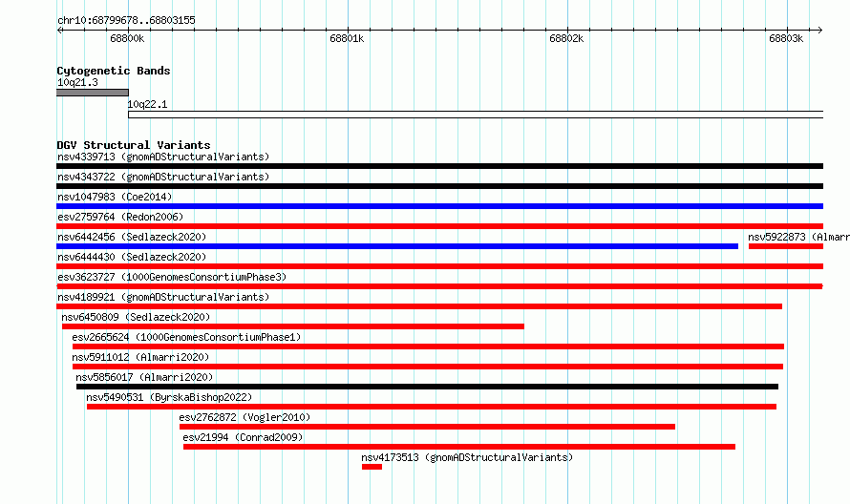Open variant label nsv5922873 at right edge
Image resolution: width=850 pixels, height=504 pixels.
pos(798,238)
